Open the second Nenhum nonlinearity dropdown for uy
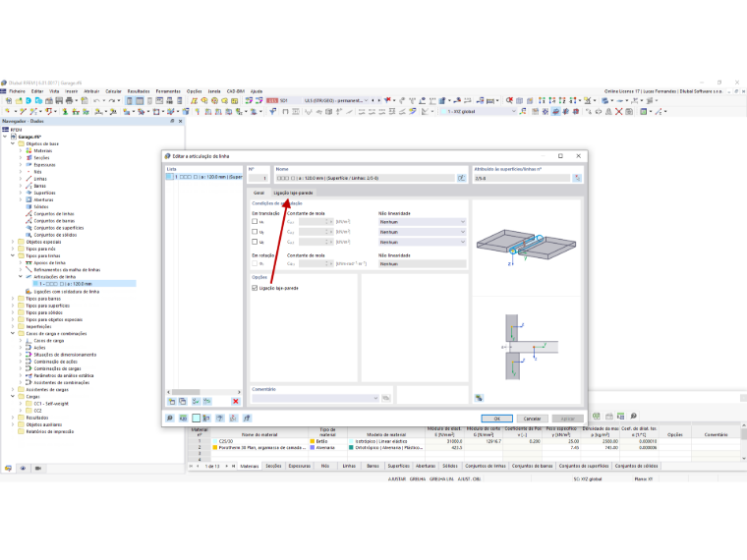This screenshot has width=747, height=560. [x=422, y=232]
